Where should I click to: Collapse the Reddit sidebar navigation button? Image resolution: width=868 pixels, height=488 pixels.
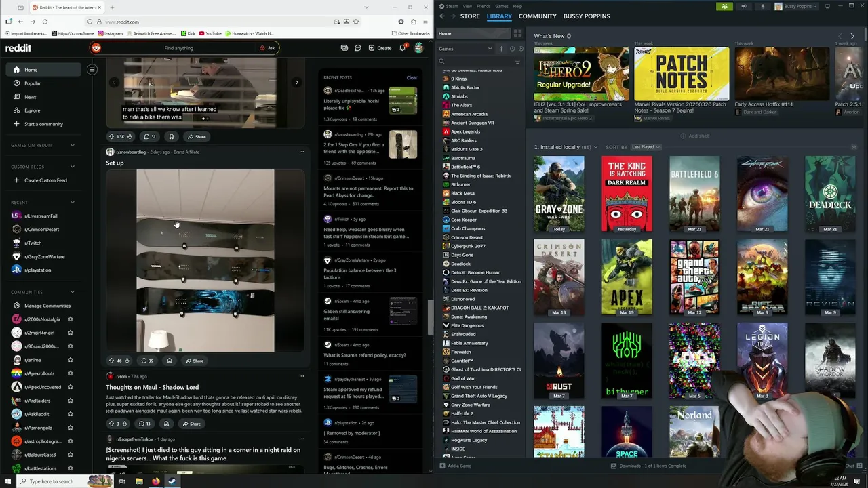(92, 69)
